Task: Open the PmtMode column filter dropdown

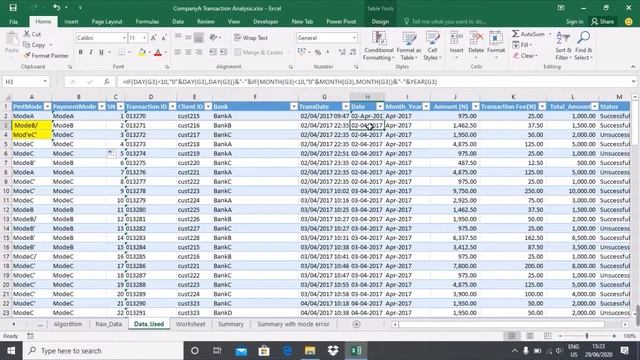Action: (47, 107)
